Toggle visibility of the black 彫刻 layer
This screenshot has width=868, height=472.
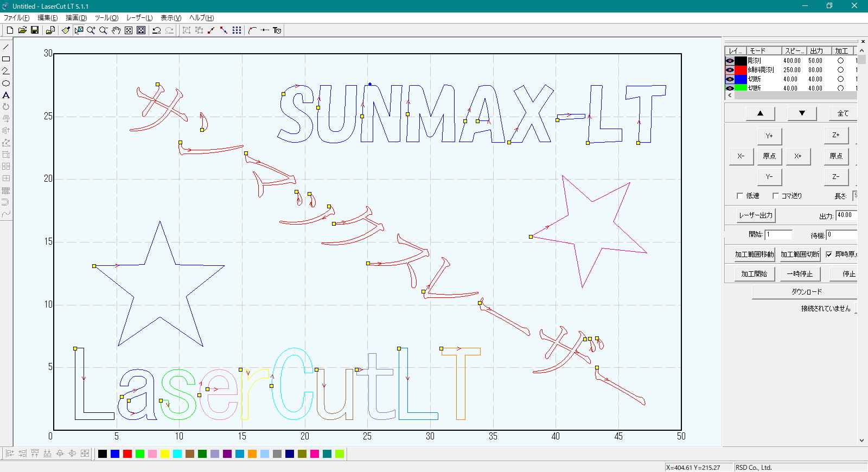click(x=730, y=61)
